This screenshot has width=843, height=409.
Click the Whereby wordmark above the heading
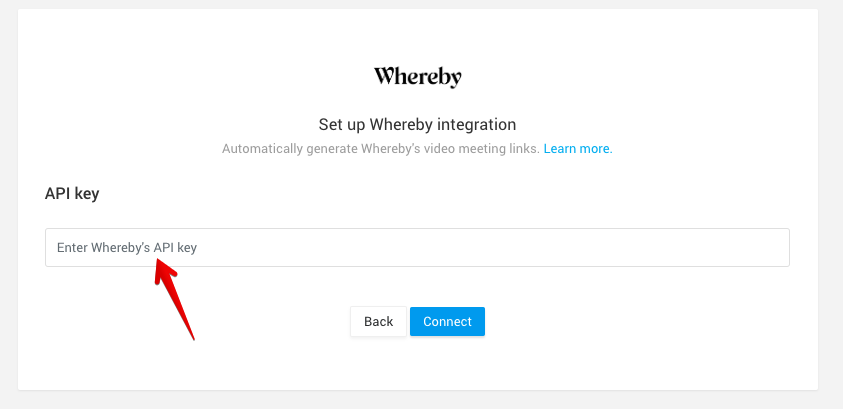pyautogui.click(x=418, y=77)
